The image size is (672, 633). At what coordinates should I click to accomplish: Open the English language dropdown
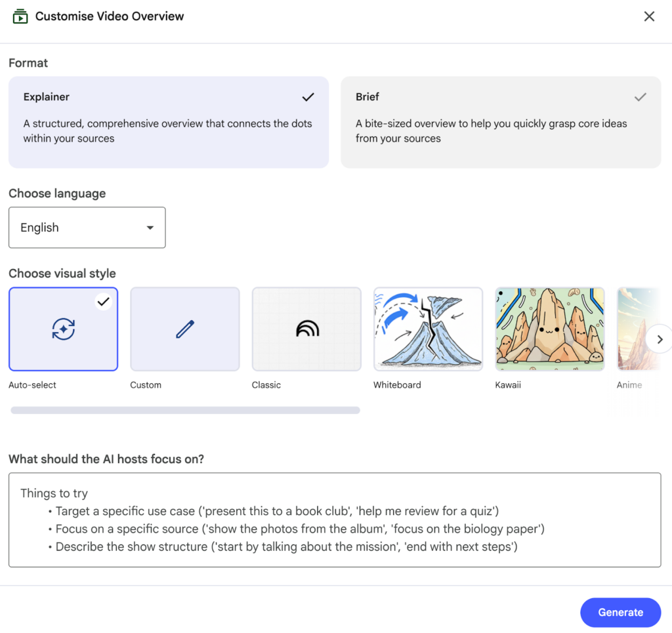(87, 228)
